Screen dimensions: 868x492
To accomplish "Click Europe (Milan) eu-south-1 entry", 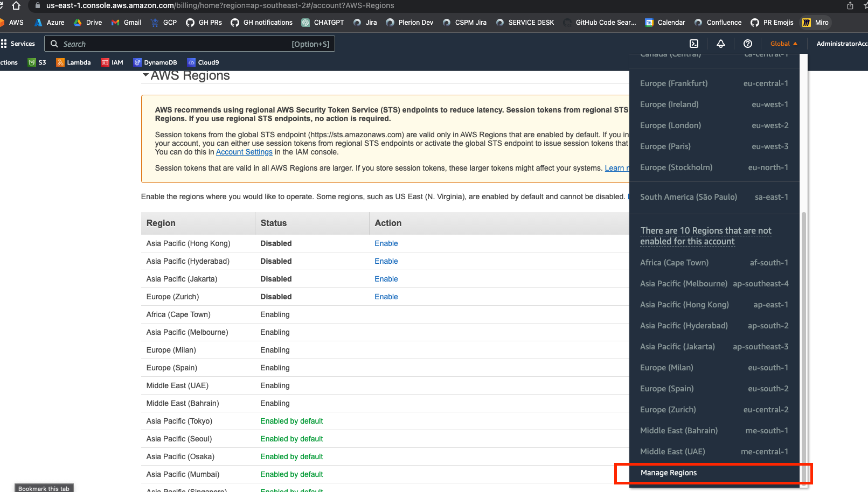I will pos(714,368).
